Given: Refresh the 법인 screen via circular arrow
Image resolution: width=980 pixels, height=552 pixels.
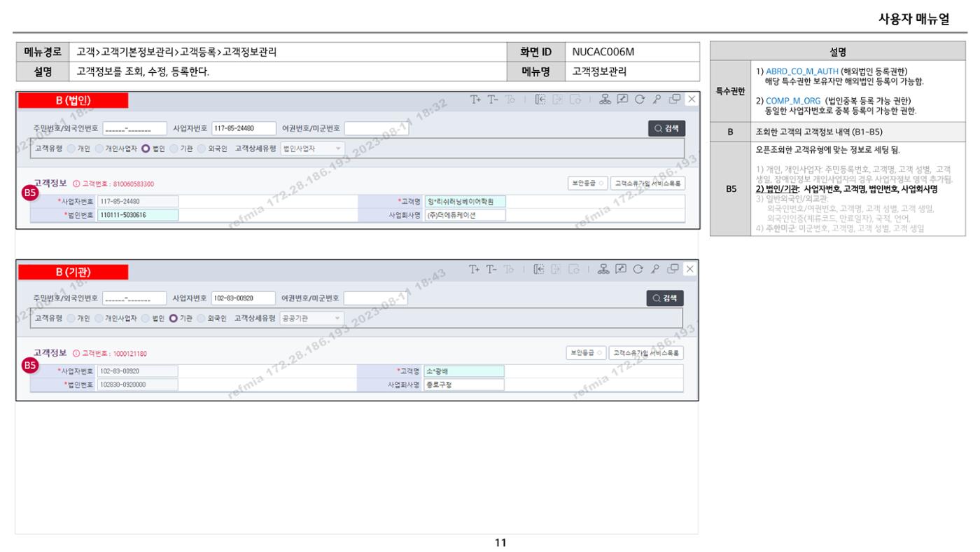Looking at the screenshot, I should [x=640, y=99].
